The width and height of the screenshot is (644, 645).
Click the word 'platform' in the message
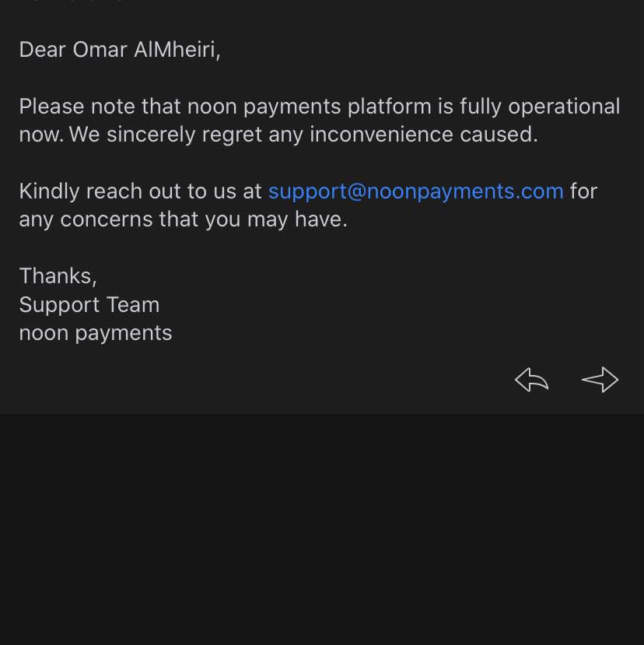point(390,107)
